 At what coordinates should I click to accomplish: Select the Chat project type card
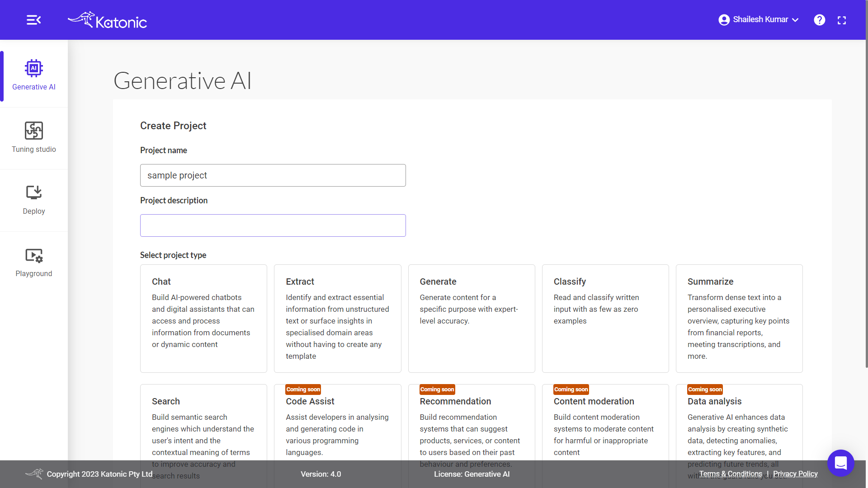(x=203, y=319)
